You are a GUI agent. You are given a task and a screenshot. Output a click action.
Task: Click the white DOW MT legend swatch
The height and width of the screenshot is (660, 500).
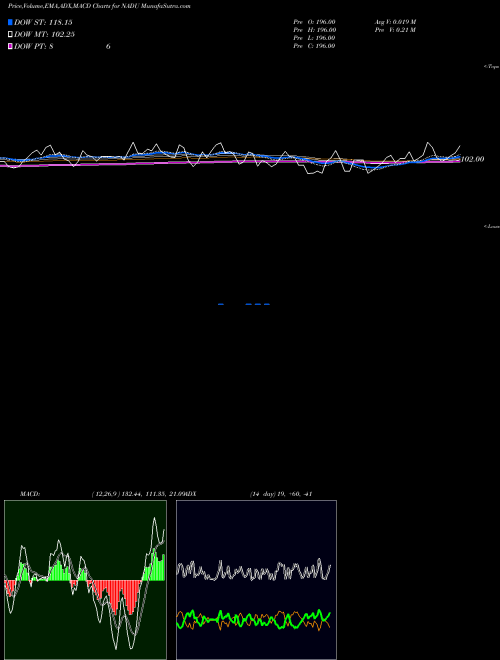click(x=10, y=35)
